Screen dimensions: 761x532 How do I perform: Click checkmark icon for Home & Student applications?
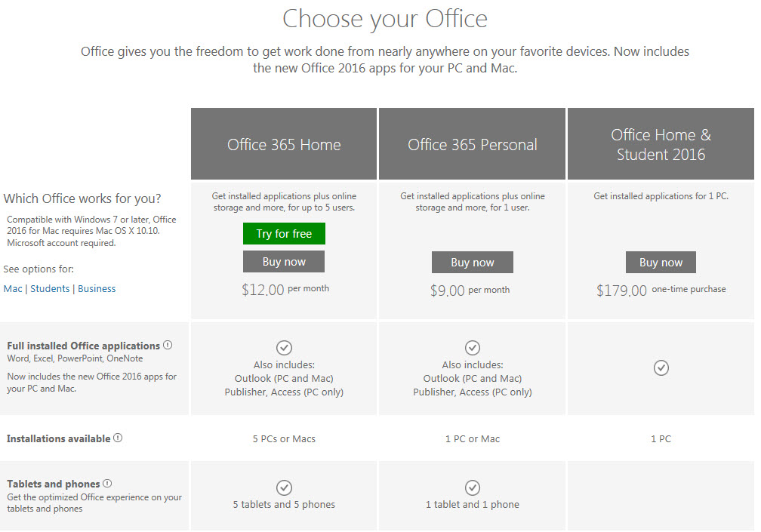pyautogui.click(x=661, y=367)
